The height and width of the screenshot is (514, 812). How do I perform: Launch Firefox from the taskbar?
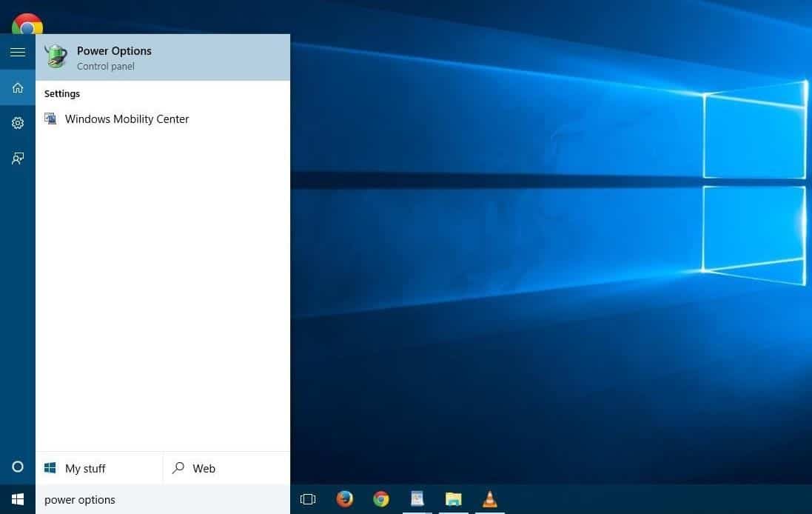(x=344, y=499)
